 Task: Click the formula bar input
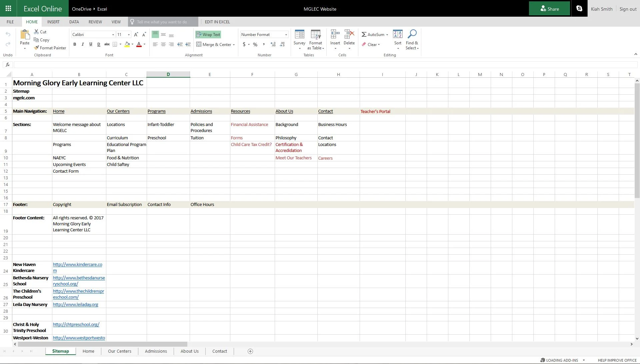325,65
